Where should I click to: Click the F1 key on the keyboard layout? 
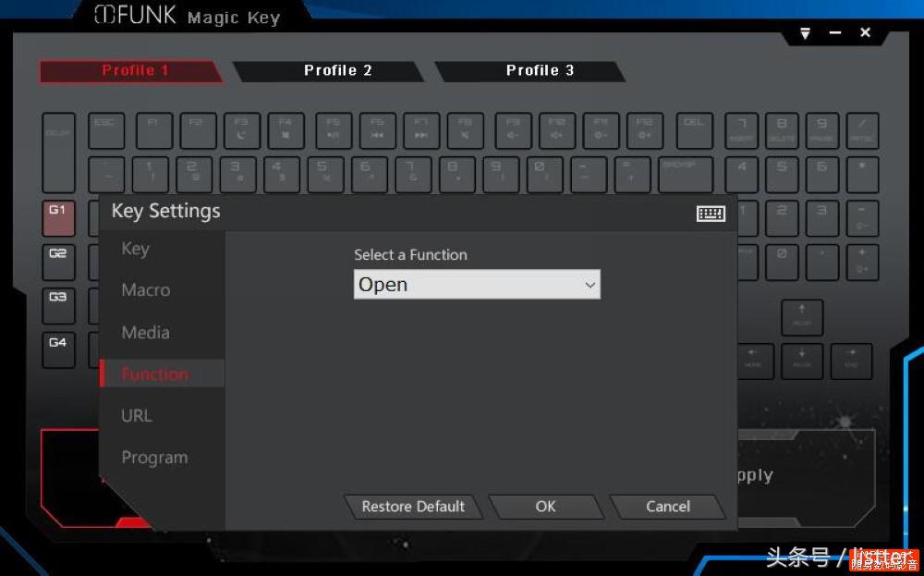(153, 130)
